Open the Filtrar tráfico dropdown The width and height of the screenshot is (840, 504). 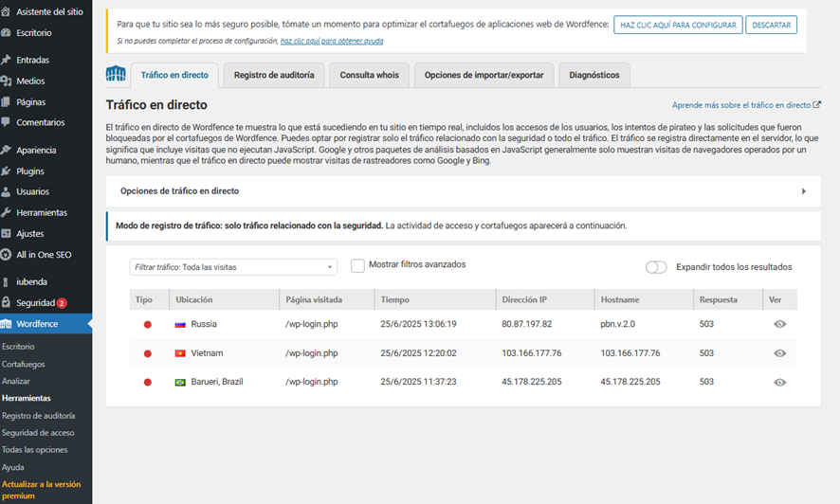tap(233, 267)
